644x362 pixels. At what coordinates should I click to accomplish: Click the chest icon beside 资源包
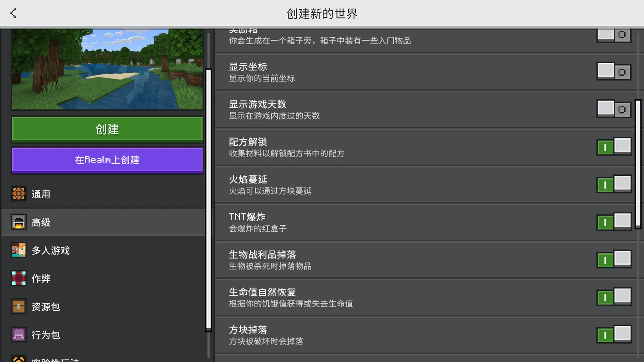click(19, 306)
